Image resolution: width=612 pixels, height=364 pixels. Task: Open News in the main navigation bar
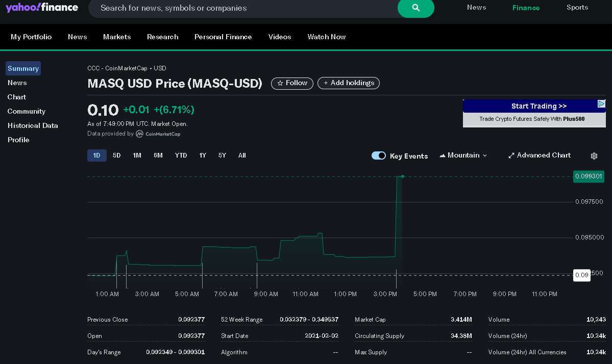pos(77,37)
